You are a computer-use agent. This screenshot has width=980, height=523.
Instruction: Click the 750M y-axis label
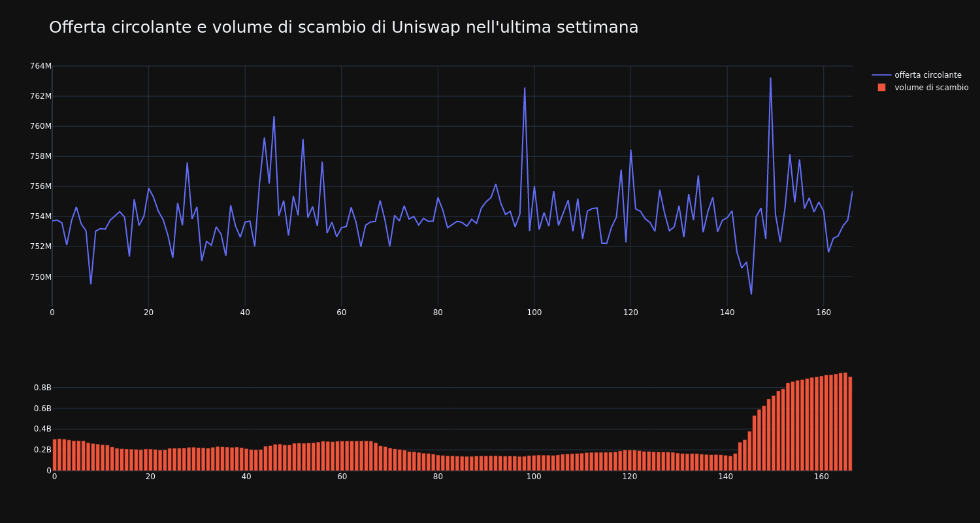pos(41,277)
